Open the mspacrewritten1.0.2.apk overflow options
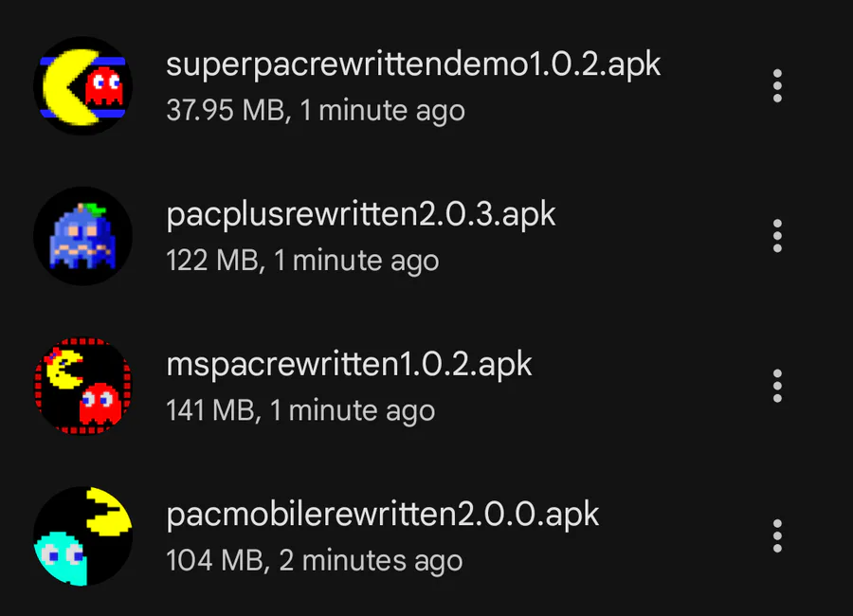 [777, 386]
